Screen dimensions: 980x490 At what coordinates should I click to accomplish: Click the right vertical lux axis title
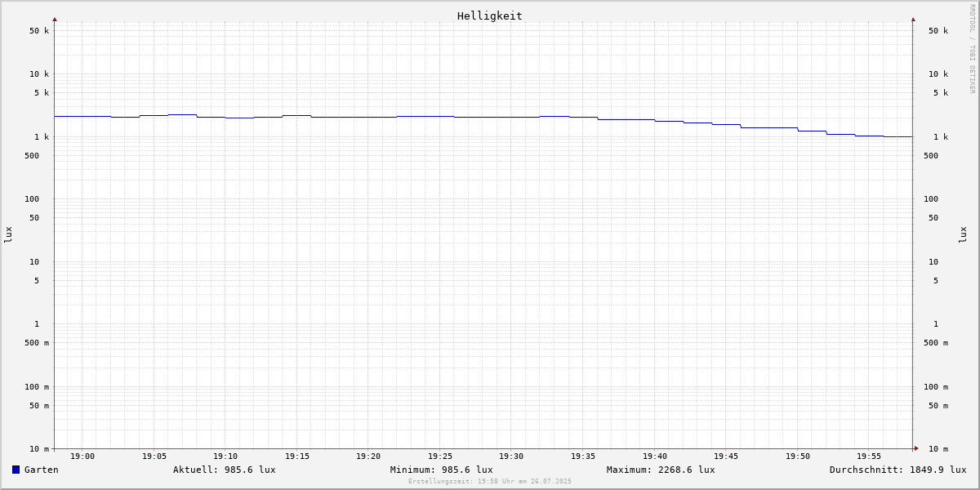click(x=963, y=235)
